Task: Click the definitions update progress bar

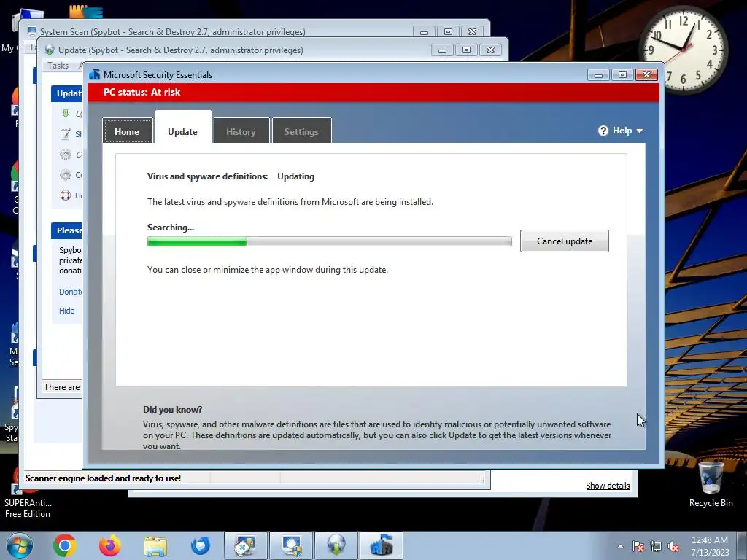Action: coord(330,241)
